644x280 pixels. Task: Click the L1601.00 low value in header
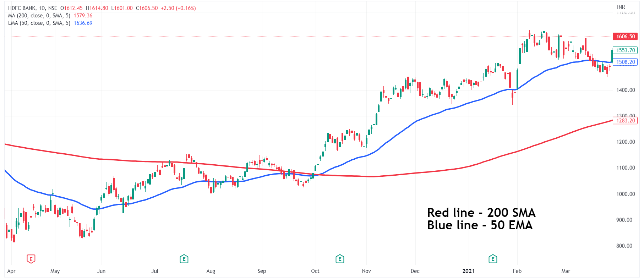[x=122, y=8]
